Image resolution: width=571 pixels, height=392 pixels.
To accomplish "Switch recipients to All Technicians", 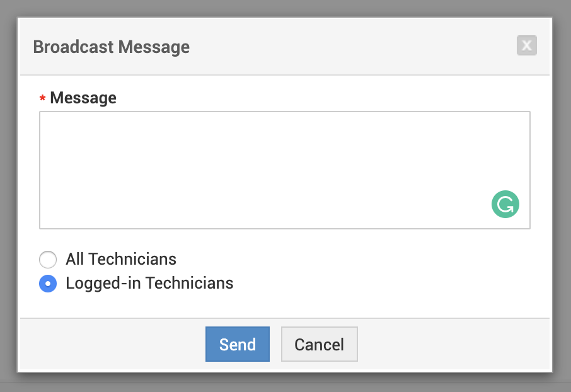I will [x=48, y=260].
